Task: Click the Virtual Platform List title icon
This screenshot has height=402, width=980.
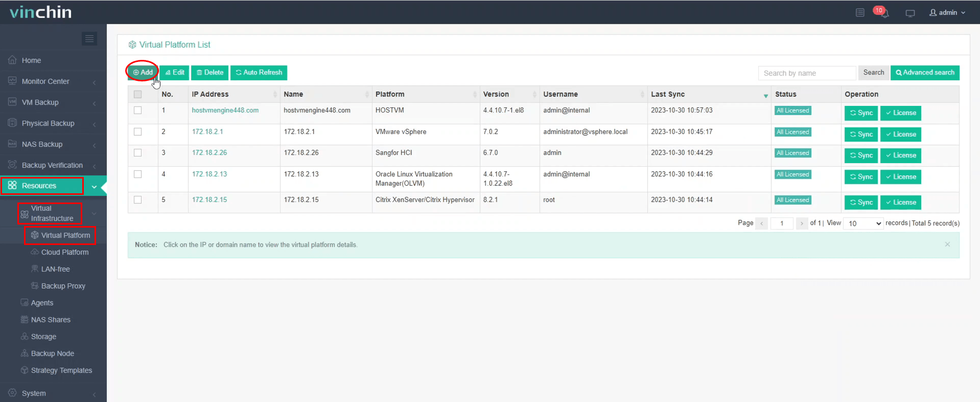Action: coord(132,45)
